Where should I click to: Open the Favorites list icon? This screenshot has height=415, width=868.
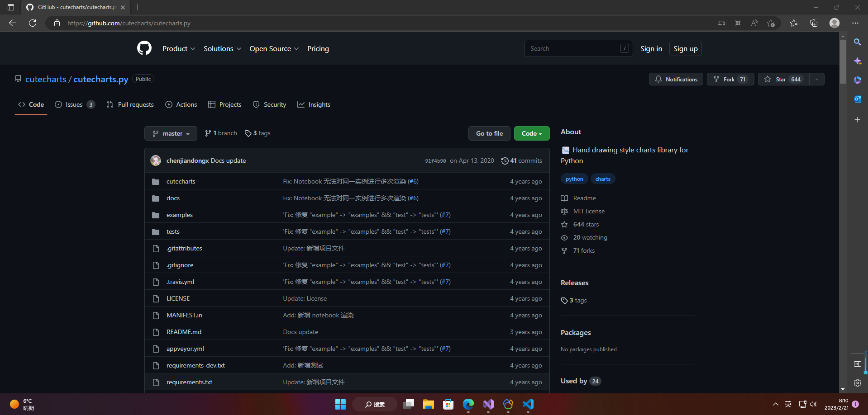794,23
